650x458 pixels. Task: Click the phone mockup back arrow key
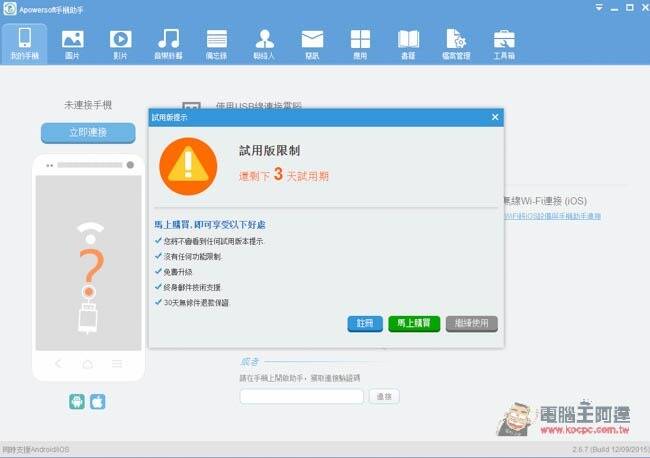click(58, 364)
